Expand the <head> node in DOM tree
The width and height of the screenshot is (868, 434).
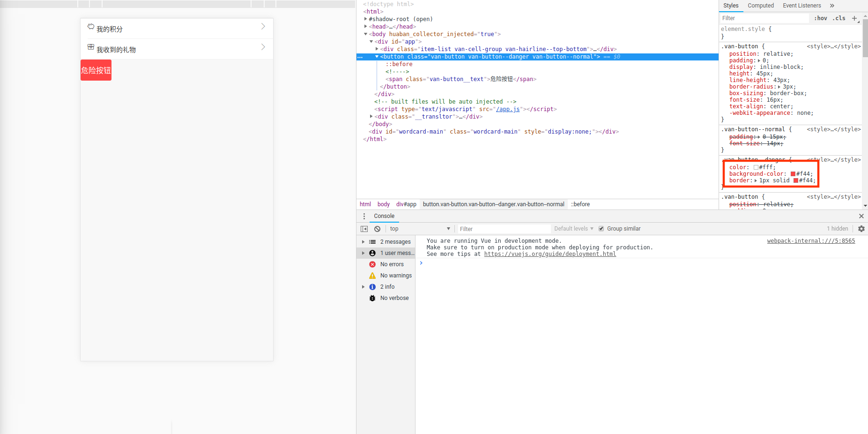coord(366,26)
